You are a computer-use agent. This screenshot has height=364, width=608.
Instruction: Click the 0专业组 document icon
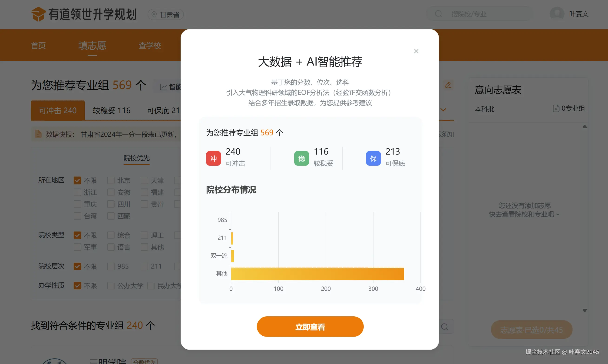click(x=556, y=108)
